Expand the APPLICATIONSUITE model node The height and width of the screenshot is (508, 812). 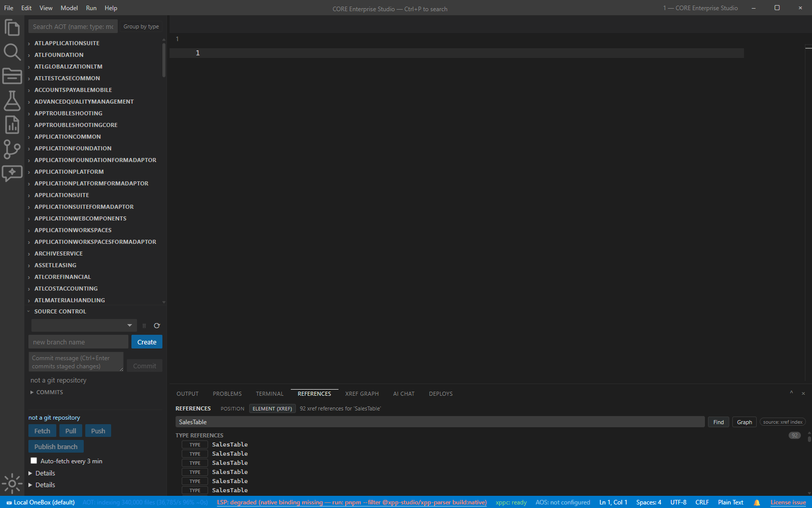pyautogui.click(x=29, y=196)
